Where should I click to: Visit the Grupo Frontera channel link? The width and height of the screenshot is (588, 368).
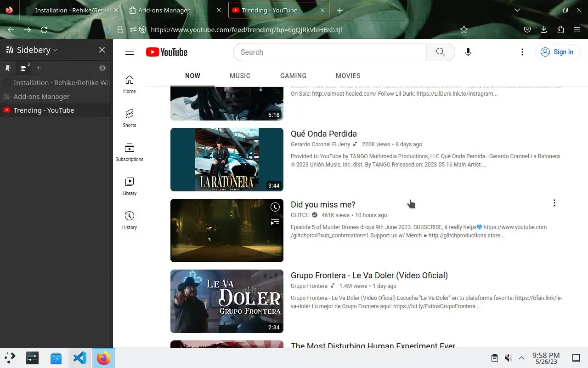(x=309, y=286)
